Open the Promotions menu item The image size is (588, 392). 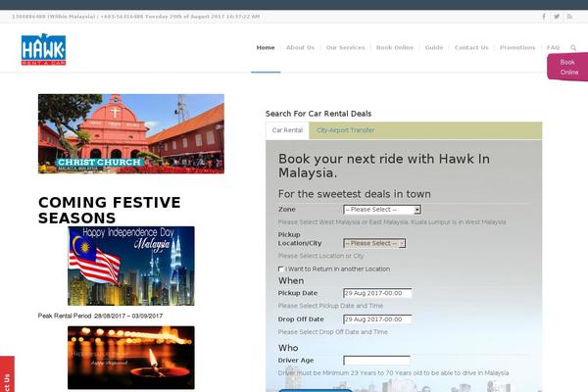(517, 48)
